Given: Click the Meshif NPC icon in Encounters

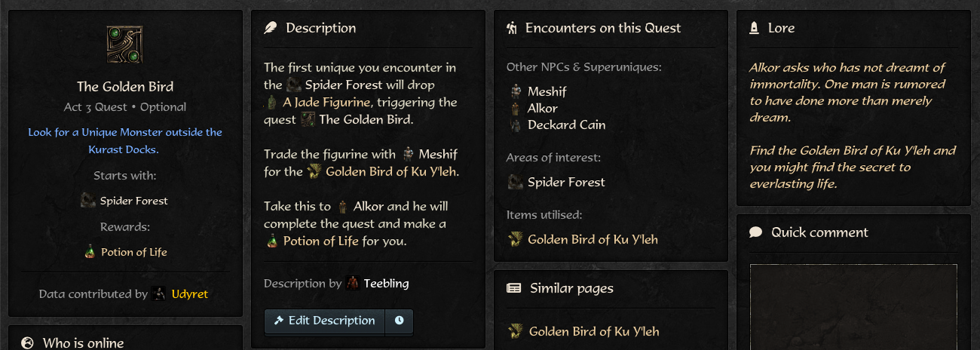Looking at the screenshot, I should tap(516, 91).
